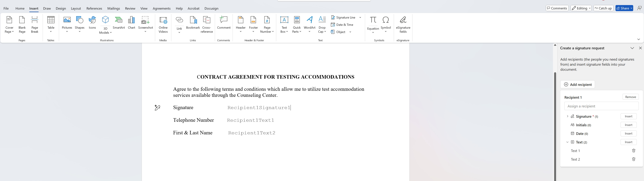Image resolution: width=644 pixels, height=181 pixels.
Task: Click the Assign a recipient field
Action: click(601, 106)
